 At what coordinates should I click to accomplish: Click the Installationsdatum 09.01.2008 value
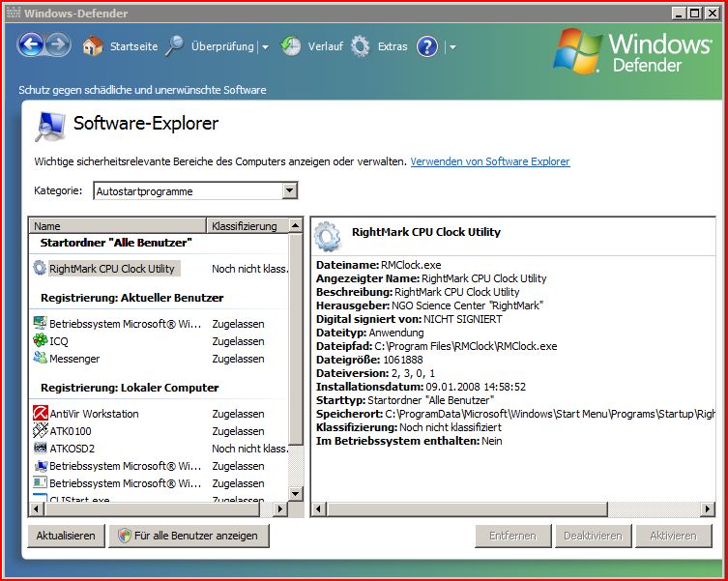click(476, 387)
